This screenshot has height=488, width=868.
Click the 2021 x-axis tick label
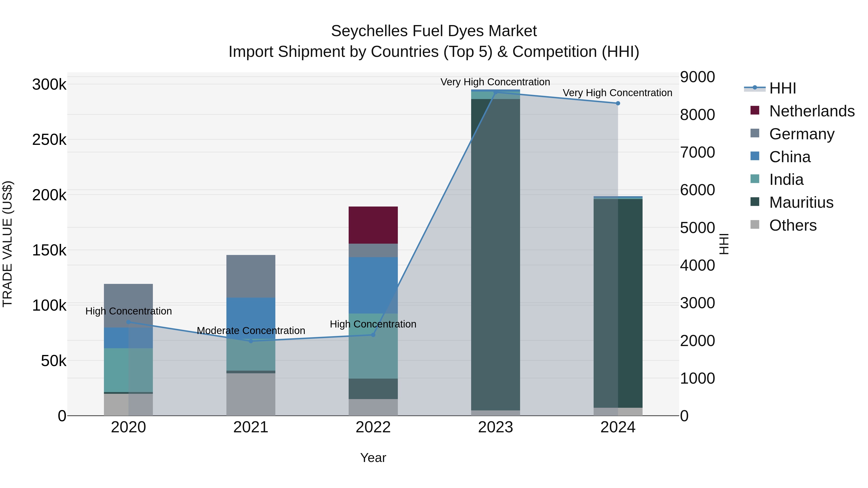point(251,427)
